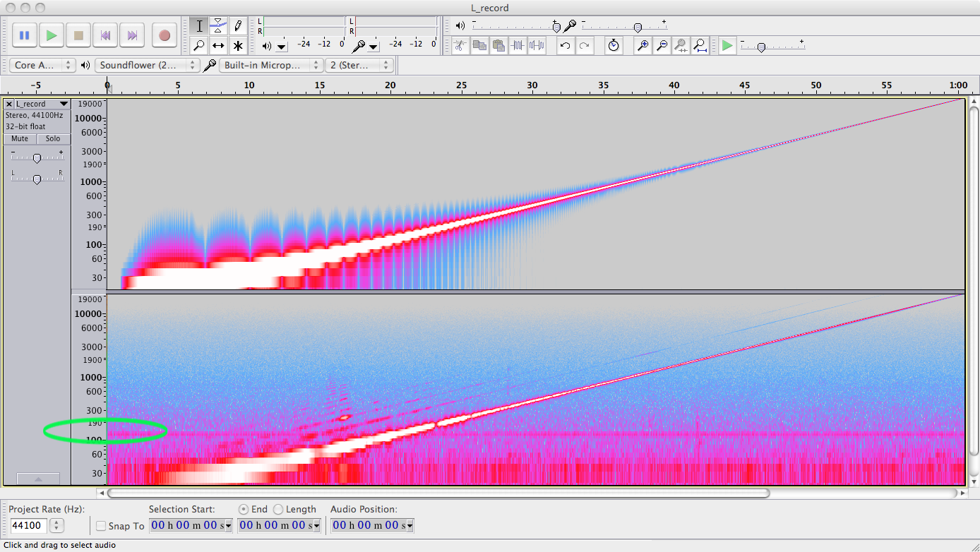Screen dimensions: 980x552
Task: Play at speed with green button
Action: 727,46
